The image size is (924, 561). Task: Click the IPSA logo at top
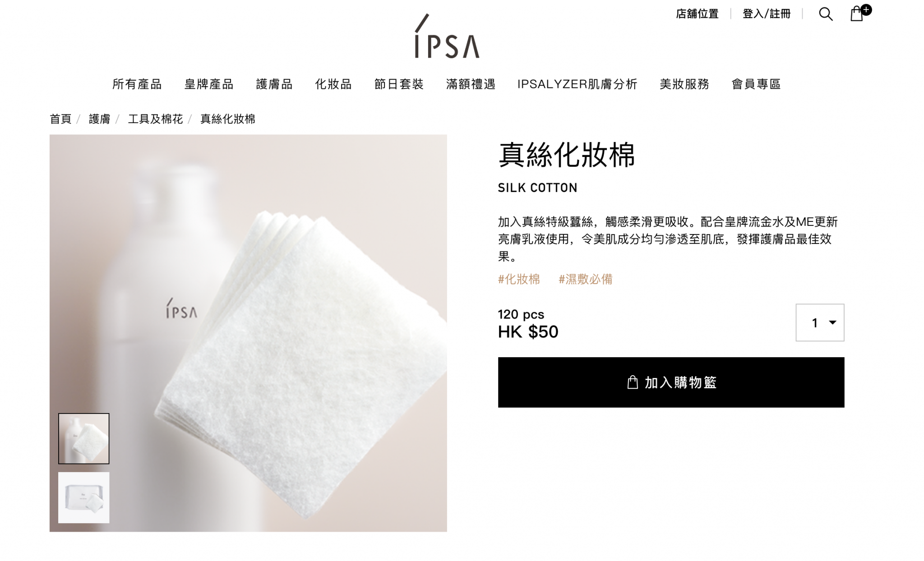tap(447, 36)
